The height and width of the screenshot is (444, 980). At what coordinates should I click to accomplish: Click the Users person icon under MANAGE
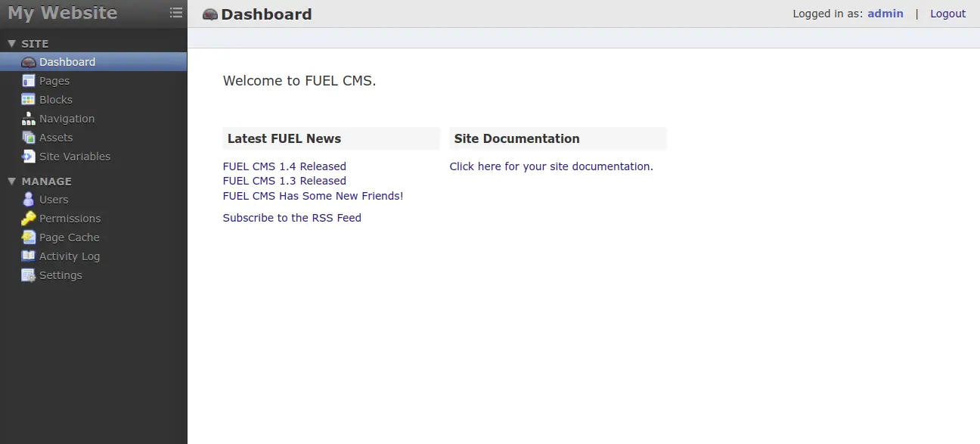pyautogui.click(x=27, y=199)
